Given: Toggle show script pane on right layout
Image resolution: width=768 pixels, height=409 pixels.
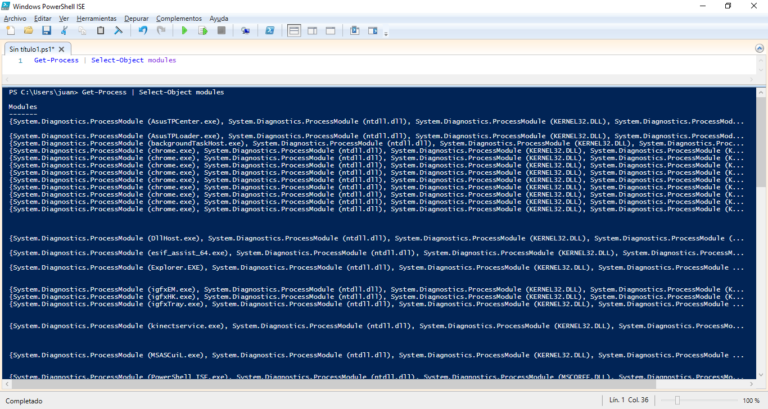Looking at the screenshot, I should coord(312,30).
